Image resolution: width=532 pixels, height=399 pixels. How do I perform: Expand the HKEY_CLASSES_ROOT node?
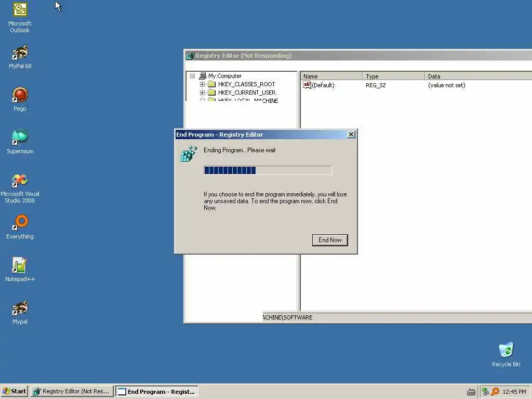(202, 84)
